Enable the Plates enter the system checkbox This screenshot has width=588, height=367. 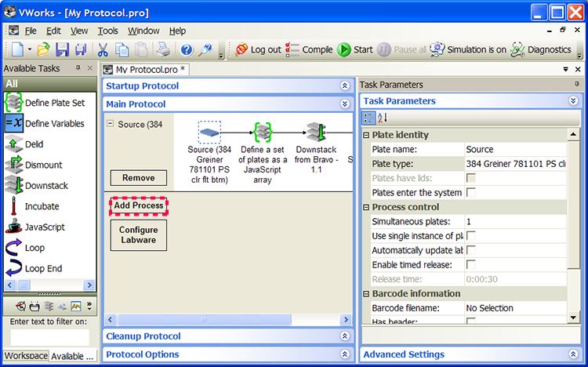[471, 192]
